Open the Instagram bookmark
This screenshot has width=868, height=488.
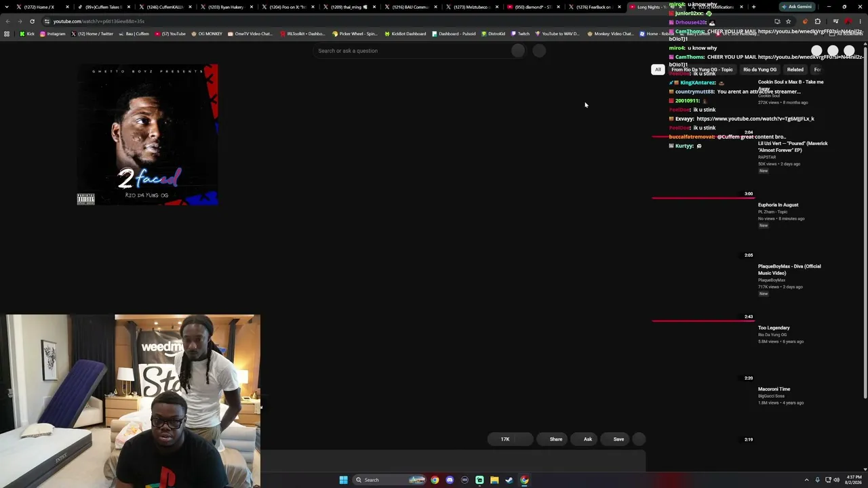[x=53, y=34]
